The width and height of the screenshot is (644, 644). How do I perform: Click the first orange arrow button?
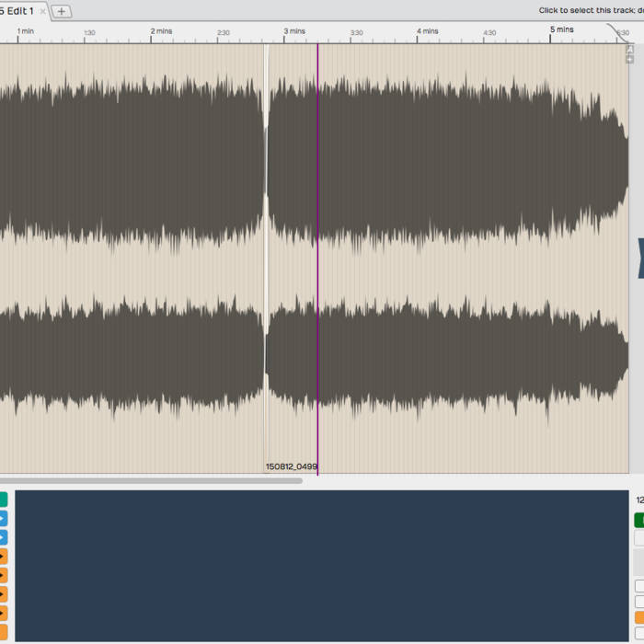(3, 557)
